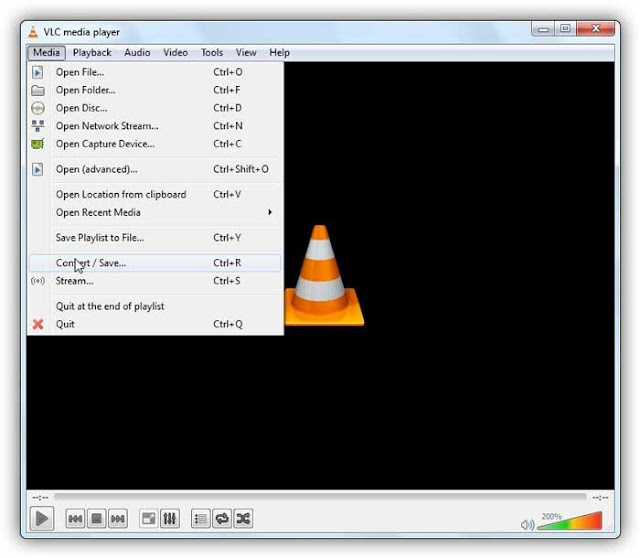The height and width of the screenshot is (558, 640).
Task: Stop playback with the stop button
Action: 97,519
